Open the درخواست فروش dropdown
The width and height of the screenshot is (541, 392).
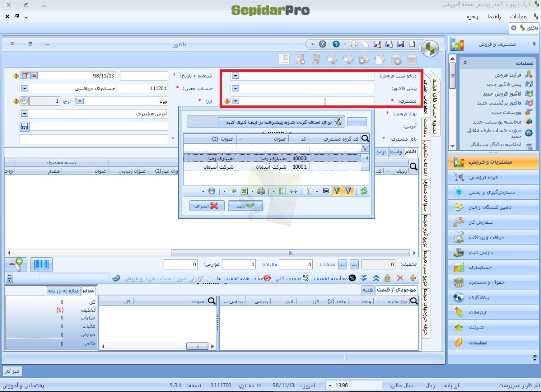point(236,76)
